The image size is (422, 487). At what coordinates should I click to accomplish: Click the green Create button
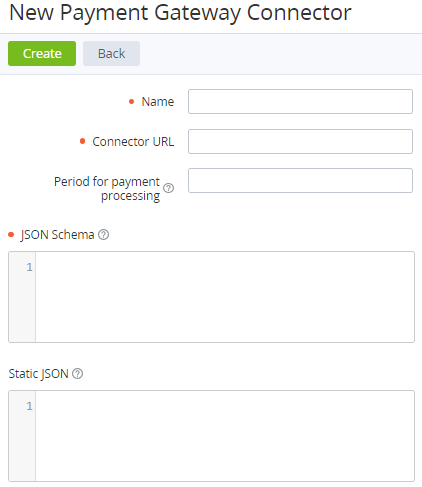[42, 54]
